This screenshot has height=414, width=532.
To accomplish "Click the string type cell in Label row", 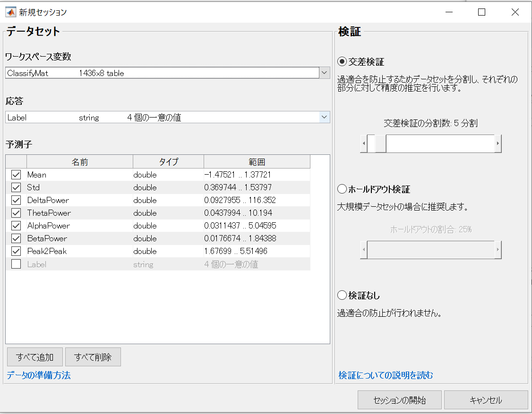I will (x=168, y=264).
